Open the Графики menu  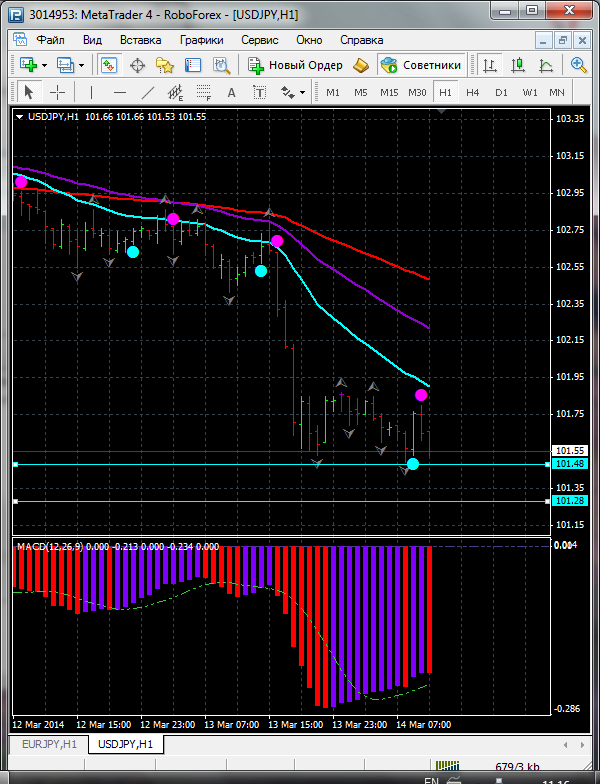point(202,40)
